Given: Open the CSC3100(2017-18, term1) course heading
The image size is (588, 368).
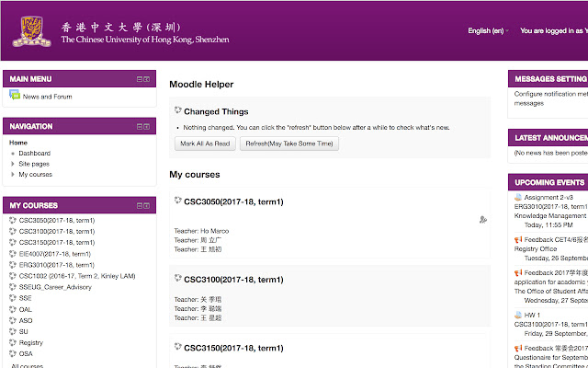Looking at the screenshot, I should (x=233, y=279).
